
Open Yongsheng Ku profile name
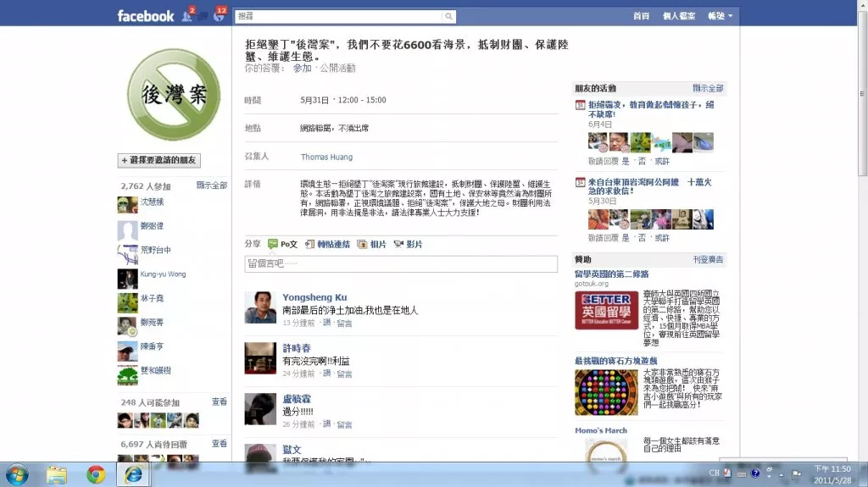tap(314, 298)
